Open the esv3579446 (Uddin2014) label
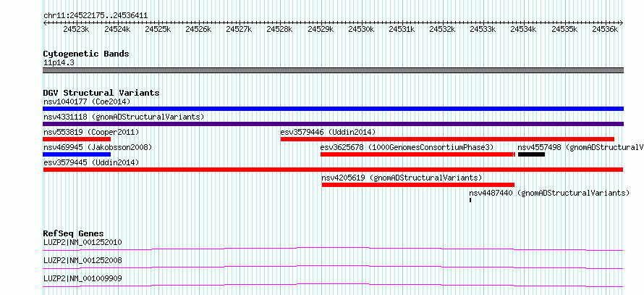644x295 pixels. [328, 132]
